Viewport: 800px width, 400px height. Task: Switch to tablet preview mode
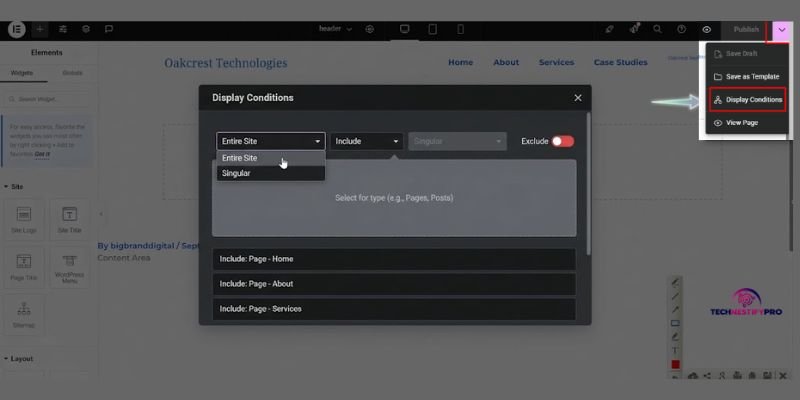433,29
